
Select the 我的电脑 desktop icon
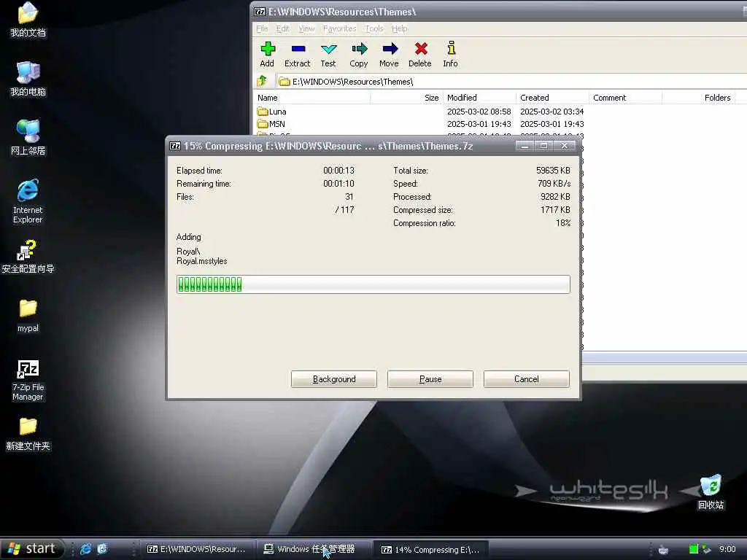(x=28, y=79)
